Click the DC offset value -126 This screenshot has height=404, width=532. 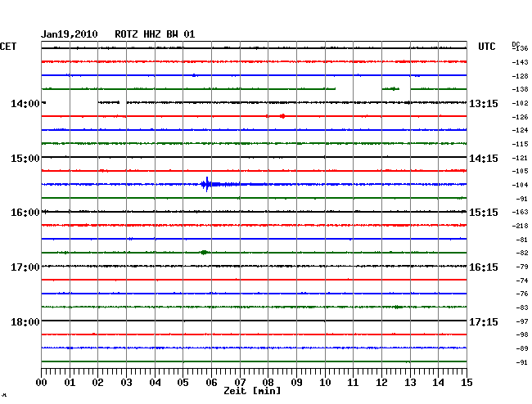click(520, 117)
